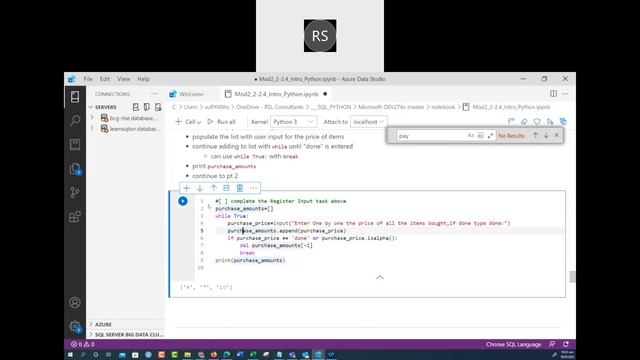Viewport: 640px width, 360px height.
Task: Click the Trusted shield icon
Action: pos(537,122)
